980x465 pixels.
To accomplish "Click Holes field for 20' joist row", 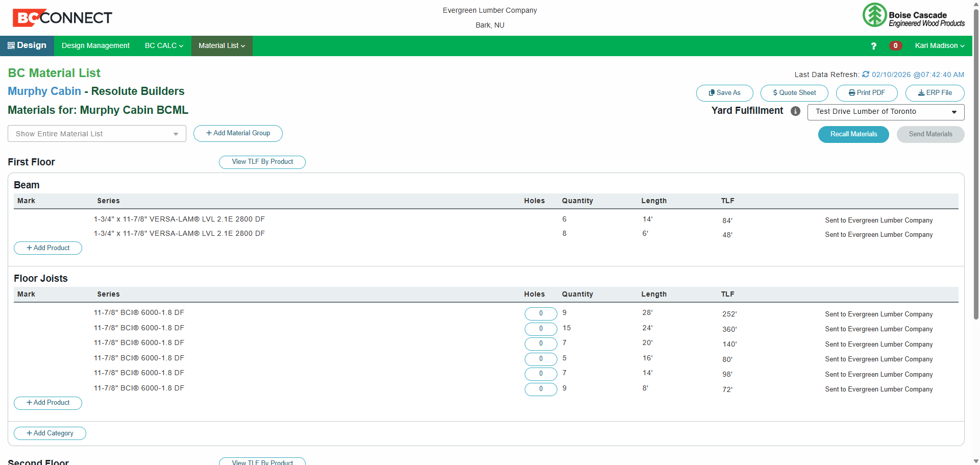I will point(541,344).
